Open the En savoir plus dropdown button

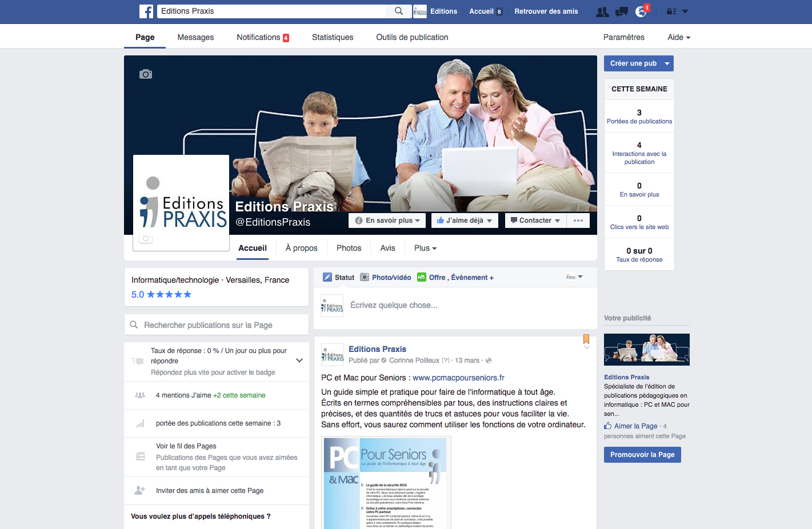(387, 221)
